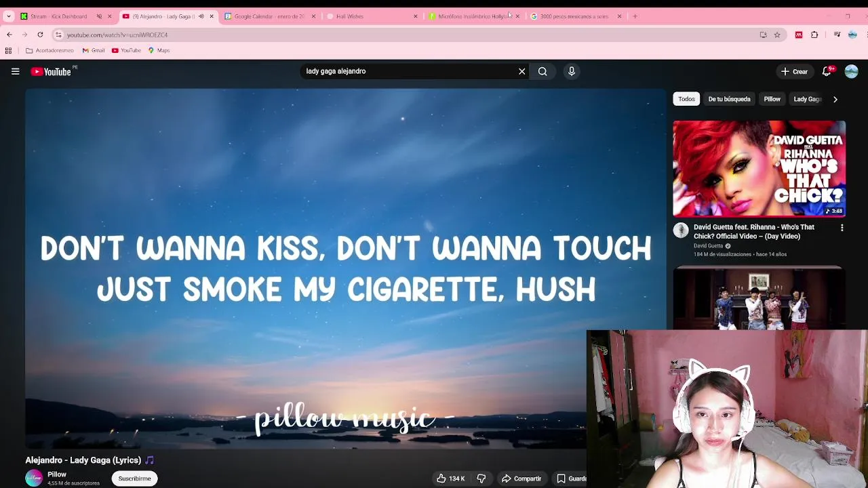The image size is (868, 488).
Task: Open the second recommended video thumbnail with dancers
Action: 759,298
